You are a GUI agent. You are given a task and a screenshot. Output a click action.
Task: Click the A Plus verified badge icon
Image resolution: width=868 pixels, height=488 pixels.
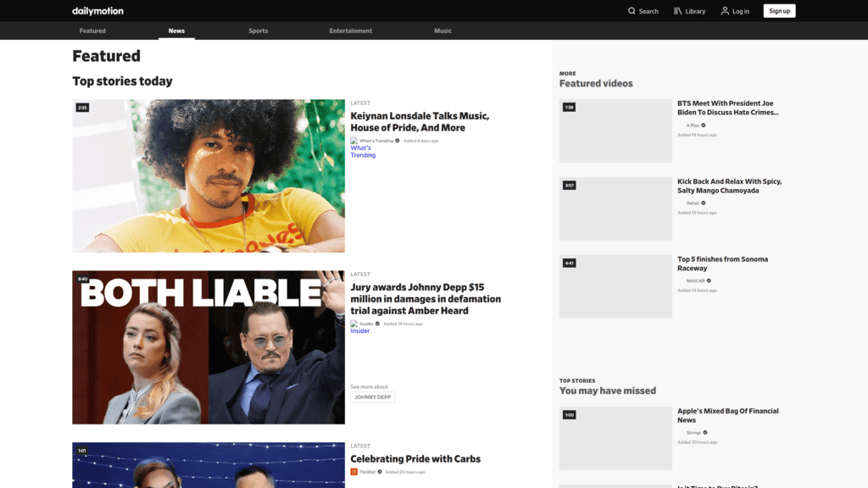click(704, 125)
